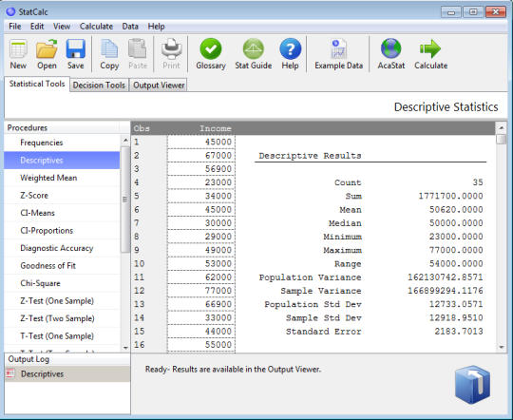513x420 pixels.
Task: Save data with the Save floppy icon
Action: [76, 49]
